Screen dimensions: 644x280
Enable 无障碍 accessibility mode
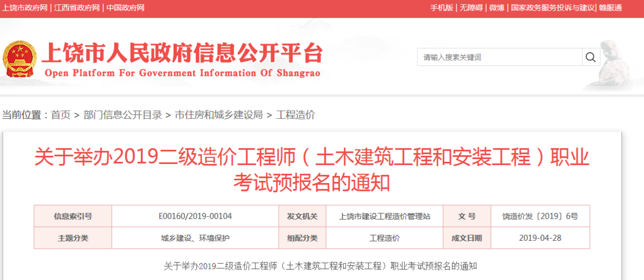[471, 8]
